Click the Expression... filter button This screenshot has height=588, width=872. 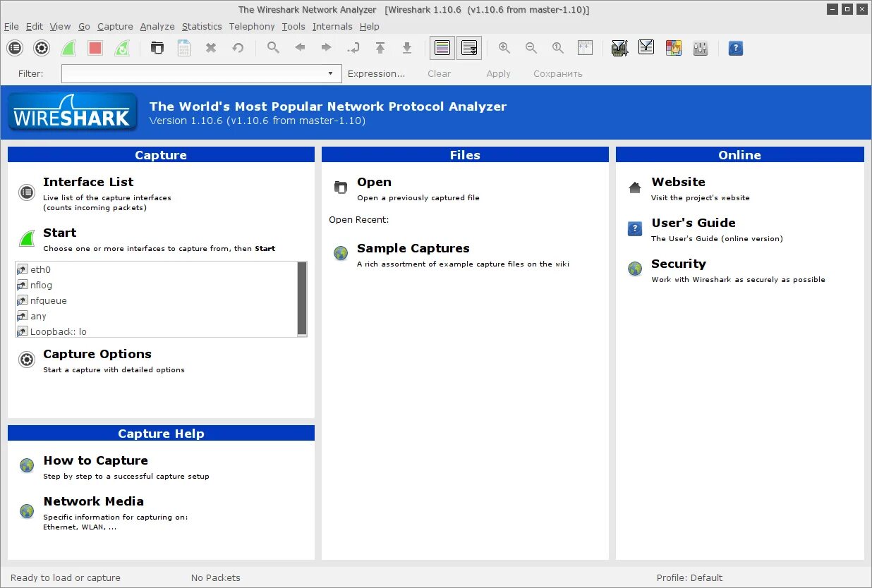[x=377, y=73]
